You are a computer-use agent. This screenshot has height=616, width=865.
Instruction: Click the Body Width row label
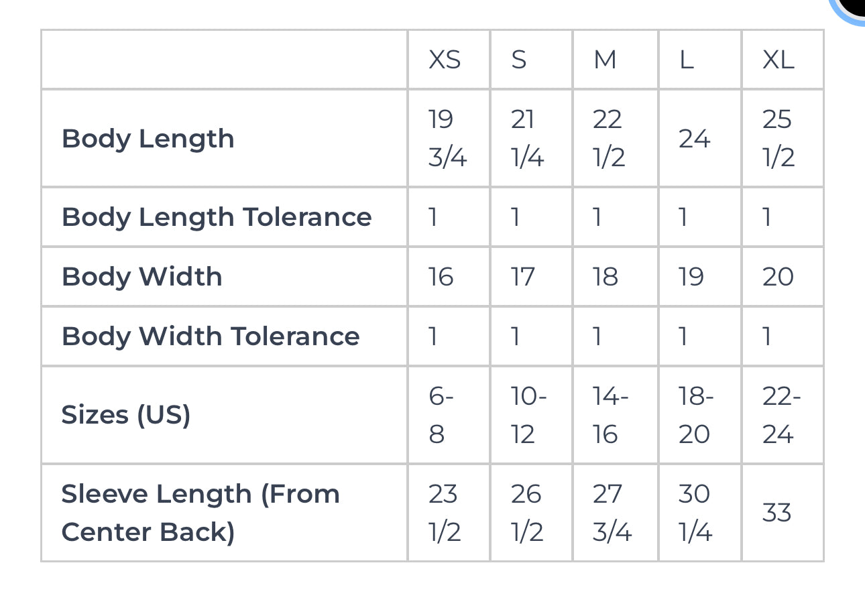coord(142,277)
